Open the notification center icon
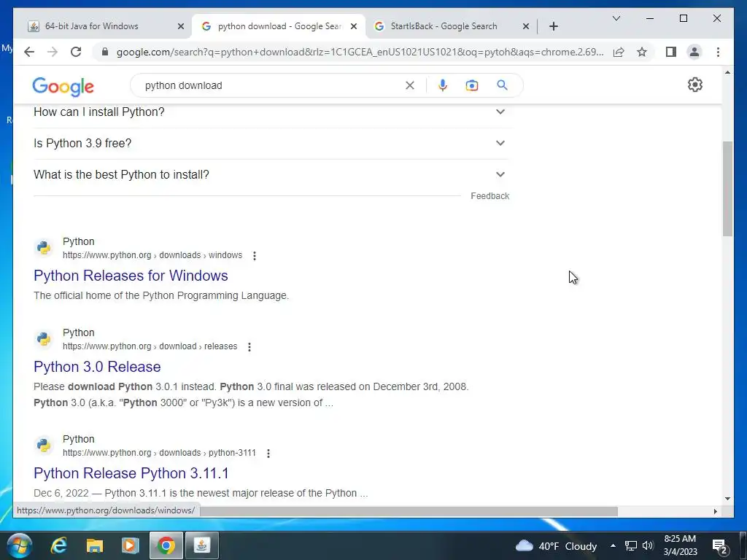 pyautogui.click(x=719, y=547)
